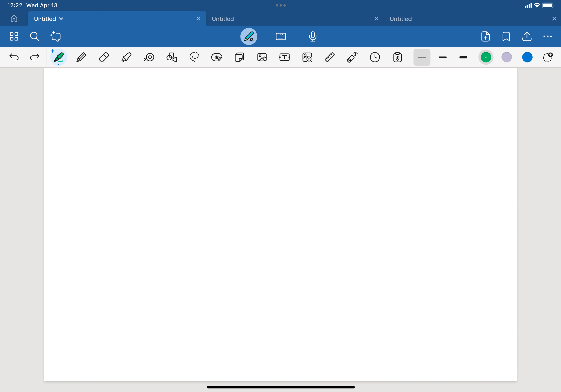The height and width of the screenshot is (392, 561).
Task: Select the AI capture tool icon
Action: (55, 37)
